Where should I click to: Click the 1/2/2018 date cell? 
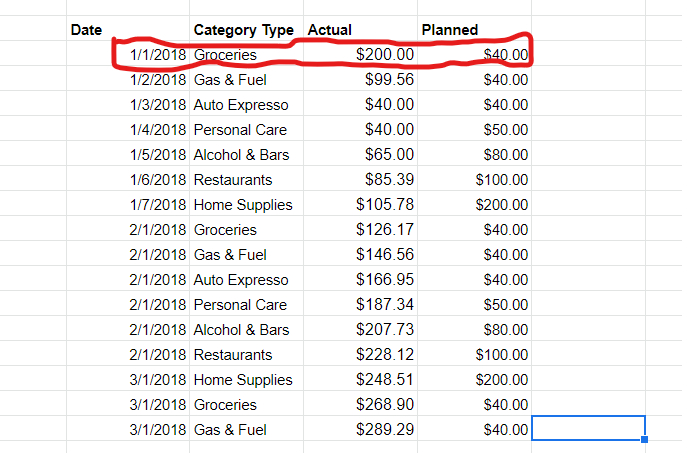pos(128,79)
